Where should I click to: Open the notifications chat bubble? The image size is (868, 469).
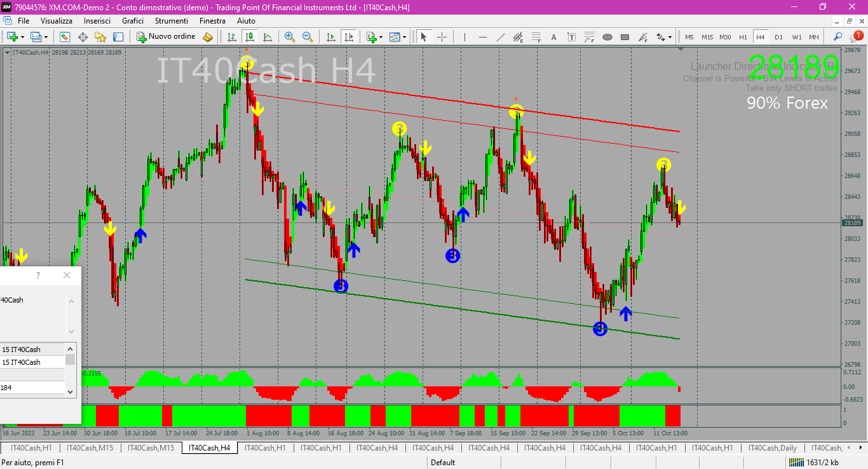click(857, 37)
